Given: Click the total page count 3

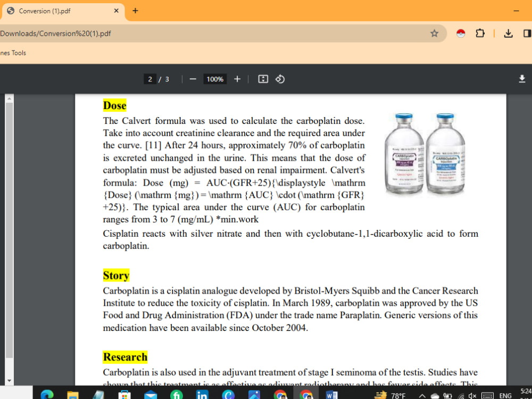Looking at the screenshot, I should 167,79.
